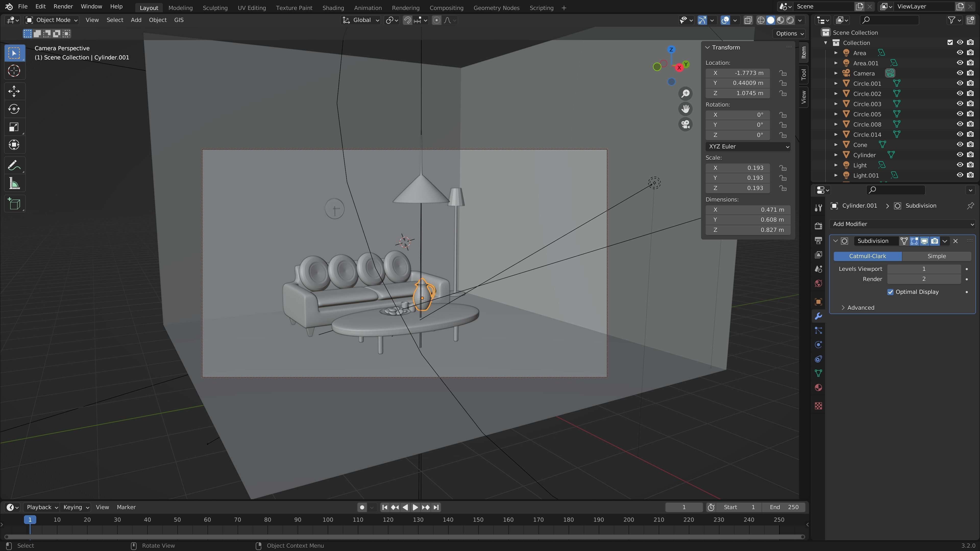Screen dimensions: 980x551
Task: Activate the Annotate pencil tool
Action: 14,166
